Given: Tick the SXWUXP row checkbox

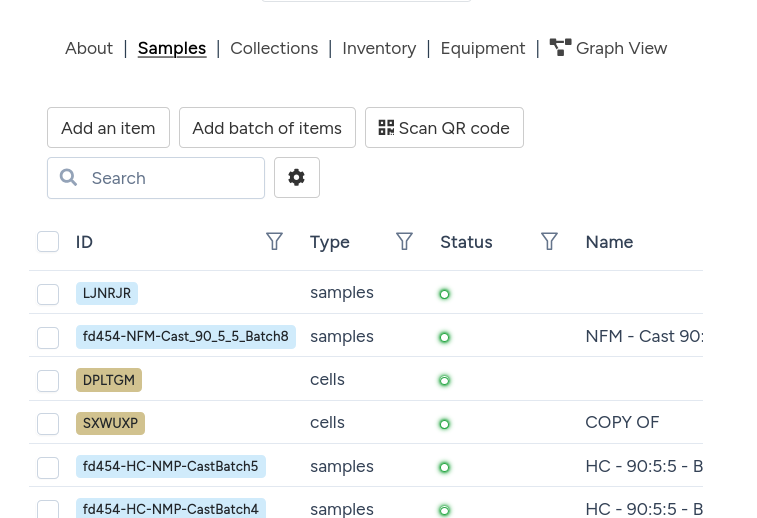Looking at the screenshot, I should point(48,424).
